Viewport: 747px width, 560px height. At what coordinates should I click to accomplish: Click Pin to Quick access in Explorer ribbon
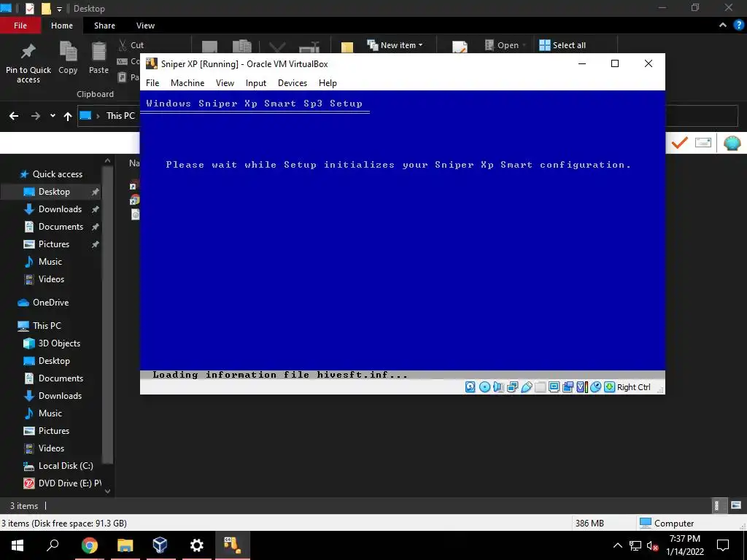tap(28, 63)
